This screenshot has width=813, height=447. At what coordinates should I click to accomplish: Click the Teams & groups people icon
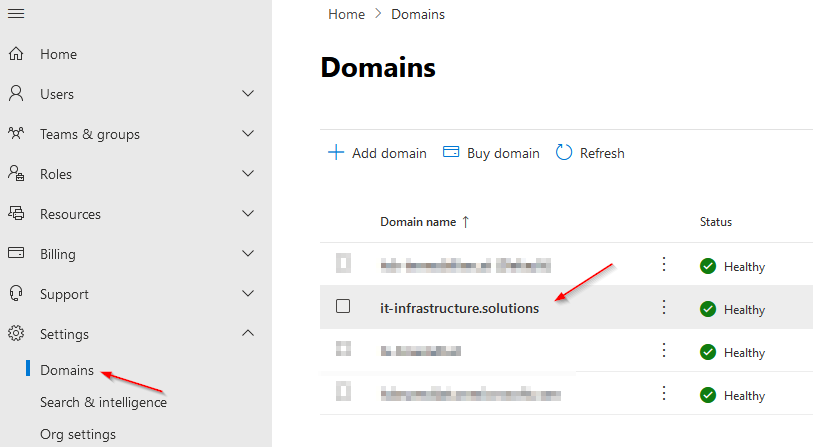[x=16, y=133]
